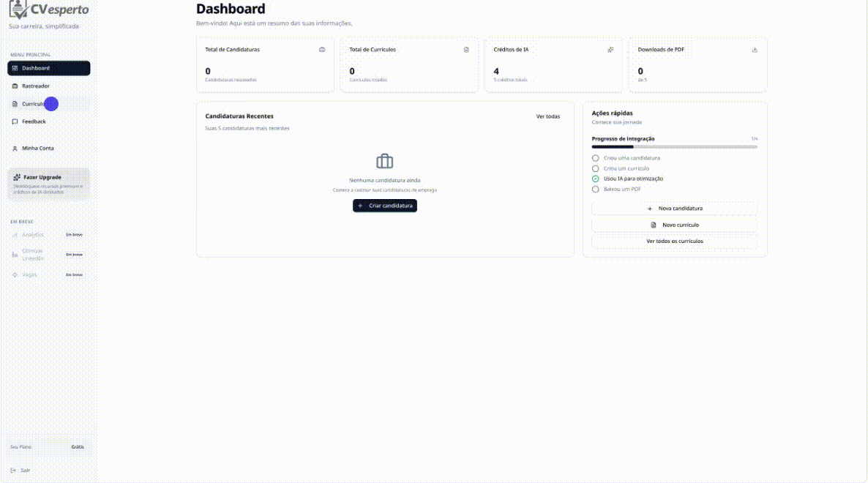The height and width of the screenshot is (483, 868).
Task: Click the 'Progresso de integração' progress bar
Action: click(674, 147)
